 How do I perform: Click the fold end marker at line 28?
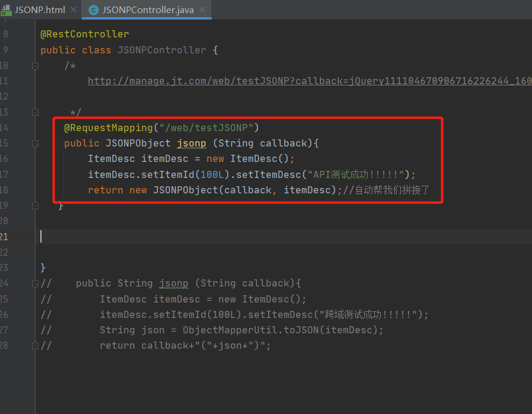(35, 346)
